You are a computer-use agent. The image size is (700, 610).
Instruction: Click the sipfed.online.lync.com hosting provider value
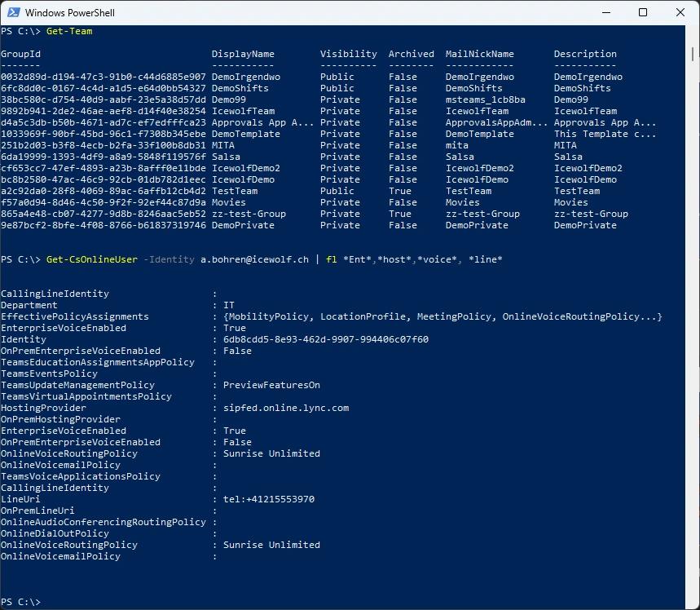286,408
